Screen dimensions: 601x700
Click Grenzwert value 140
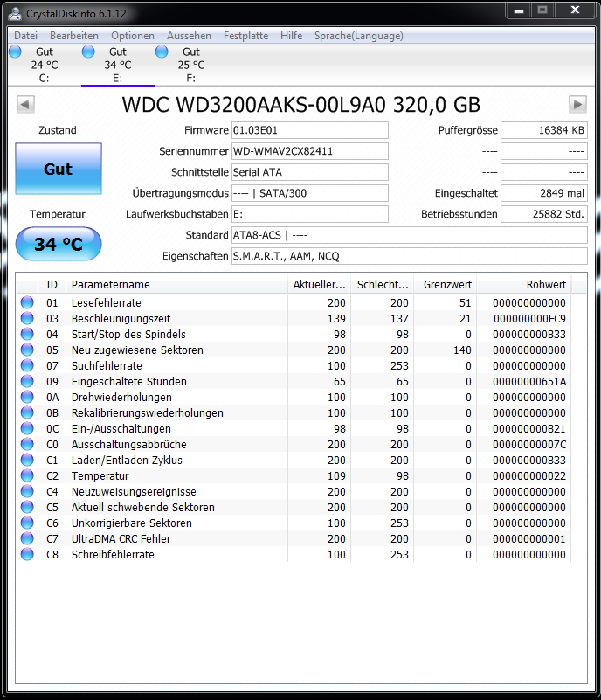pos(462,350)
